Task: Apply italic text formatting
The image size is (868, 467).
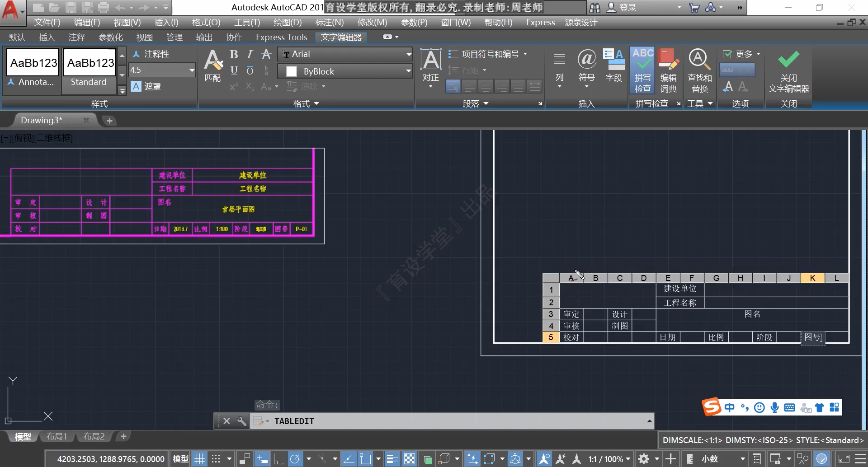Action: point(250,55)
